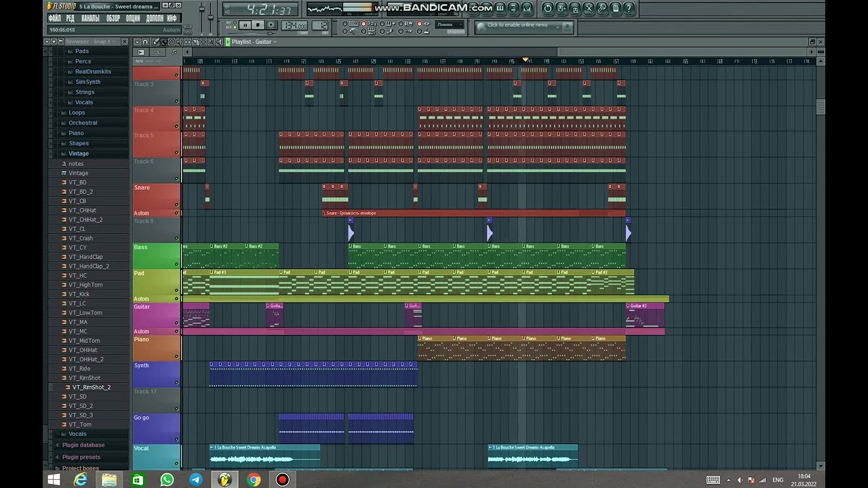Screen dimensions: 868x488
Task: Click the Pause button in transport panel
Action: (245, 25)
